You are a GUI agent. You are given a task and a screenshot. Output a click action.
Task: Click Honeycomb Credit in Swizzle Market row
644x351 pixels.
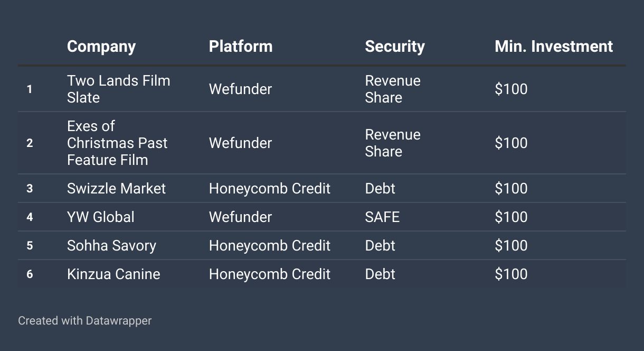[x=270, y=188]
